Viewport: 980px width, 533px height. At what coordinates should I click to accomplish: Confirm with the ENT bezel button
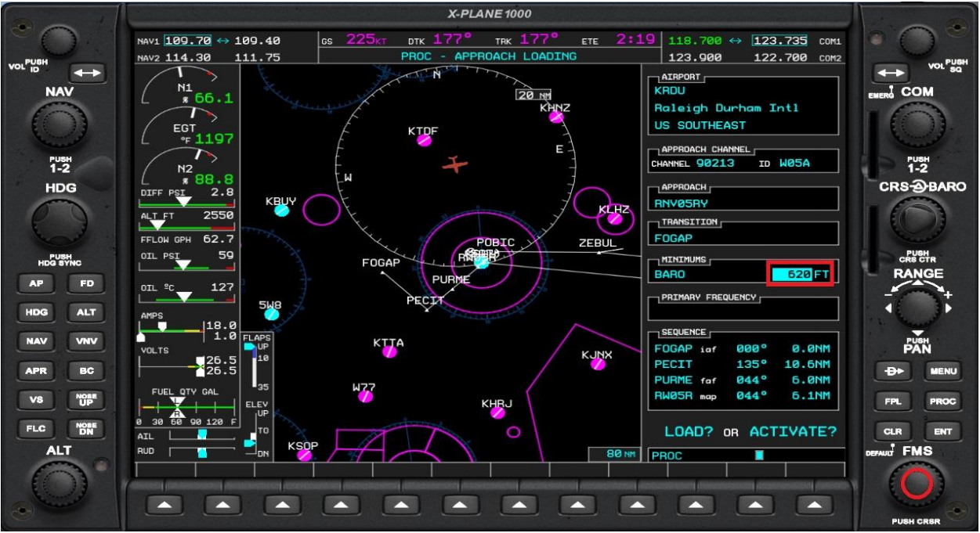[x=942, y=431]
